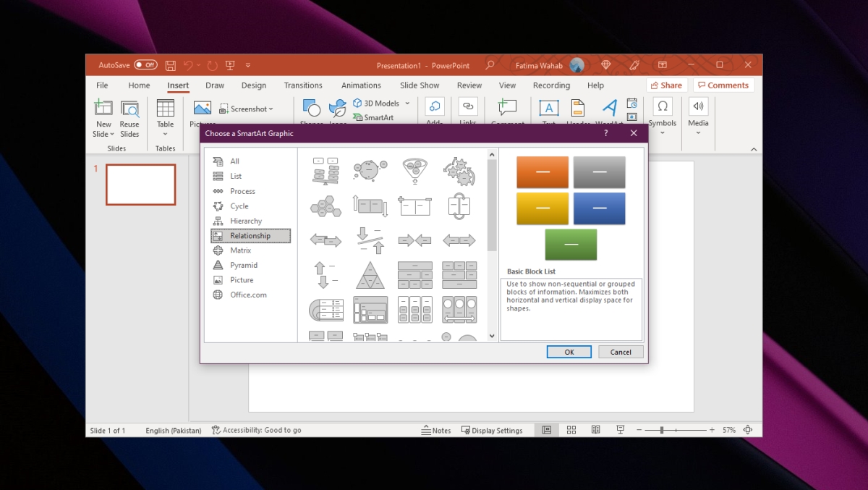Confirm SmartArt choice with OK

coord(569,352)
